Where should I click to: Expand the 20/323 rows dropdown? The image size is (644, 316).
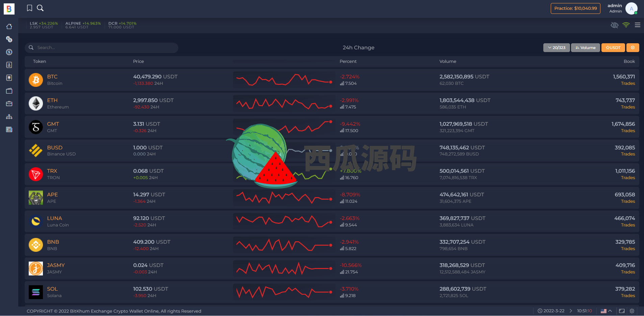556,48
